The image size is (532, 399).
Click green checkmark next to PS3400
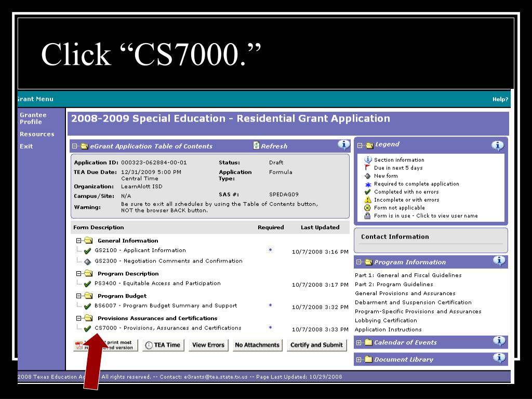click(x=87, y=284)
